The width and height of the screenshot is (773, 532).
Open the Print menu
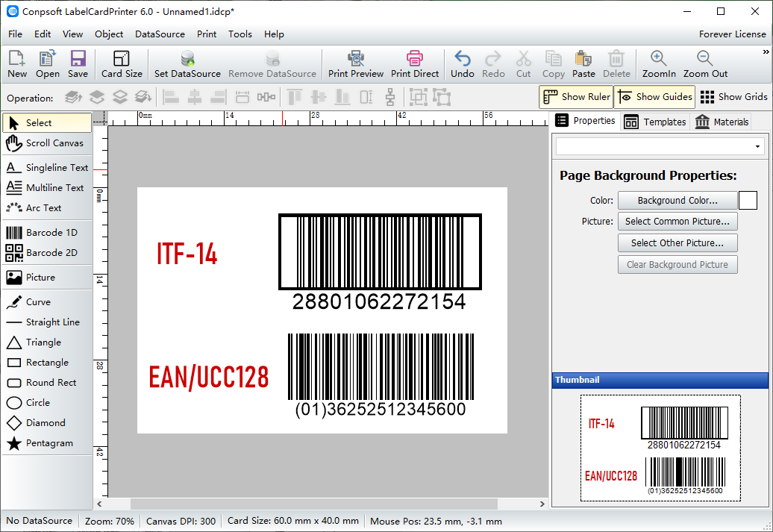point(207,34)
